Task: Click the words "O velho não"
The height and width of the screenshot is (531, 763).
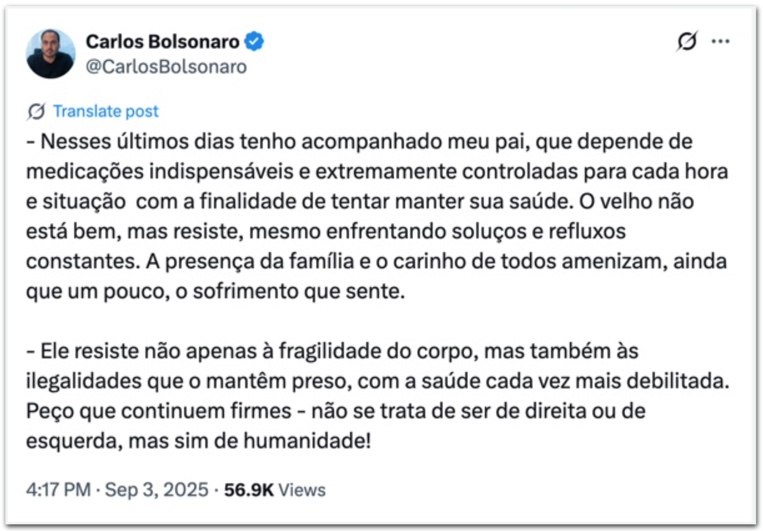Action: 636,201
